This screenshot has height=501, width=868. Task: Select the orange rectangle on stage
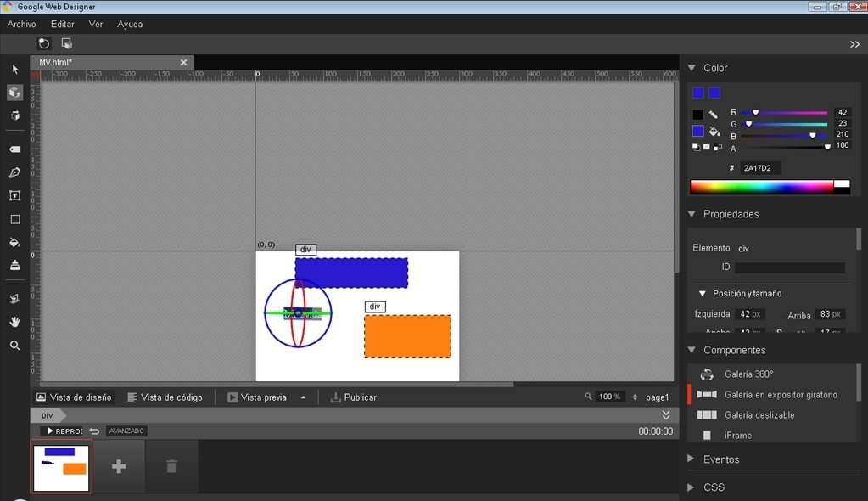click(x=407, y=336)
